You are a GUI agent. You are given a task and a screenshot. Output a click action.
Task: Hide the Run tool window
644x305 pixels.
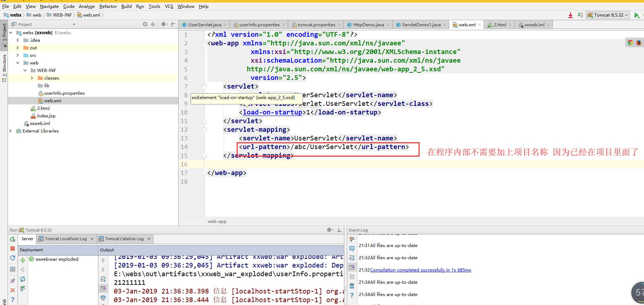(339, 230)
